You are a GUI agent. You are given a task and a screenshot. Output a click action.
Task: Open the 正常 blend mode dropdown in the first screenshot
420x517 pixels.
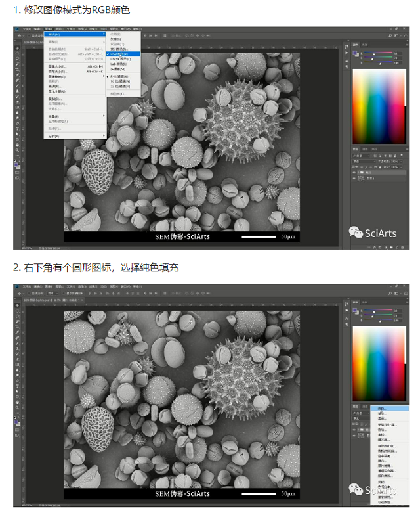[363, 161]
